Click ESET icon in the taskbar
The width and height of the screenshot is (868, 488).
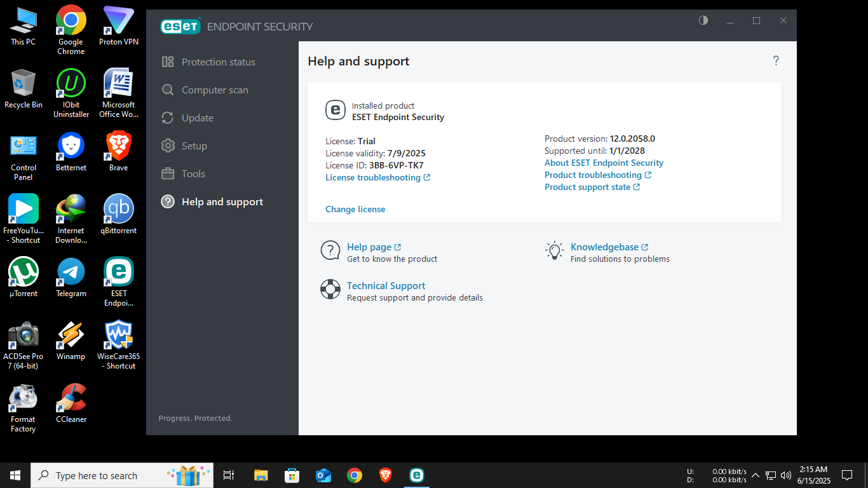click(x=417, y=475)
